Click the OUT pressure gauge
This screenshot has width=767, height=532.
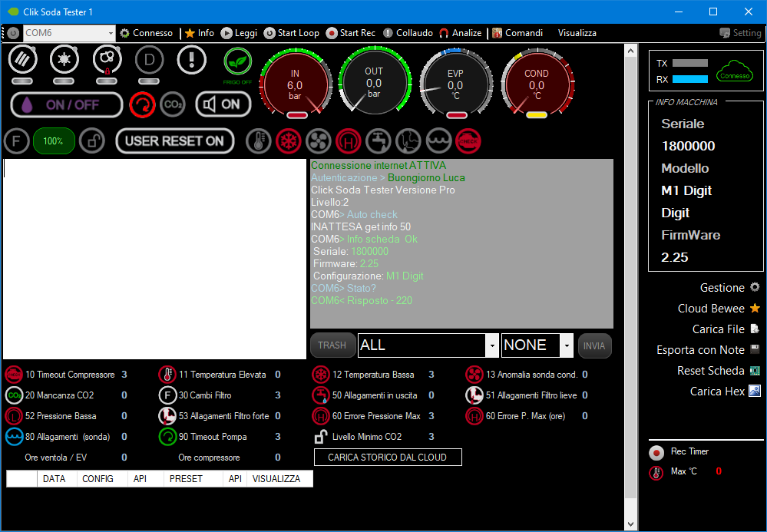tap(374, 82)
